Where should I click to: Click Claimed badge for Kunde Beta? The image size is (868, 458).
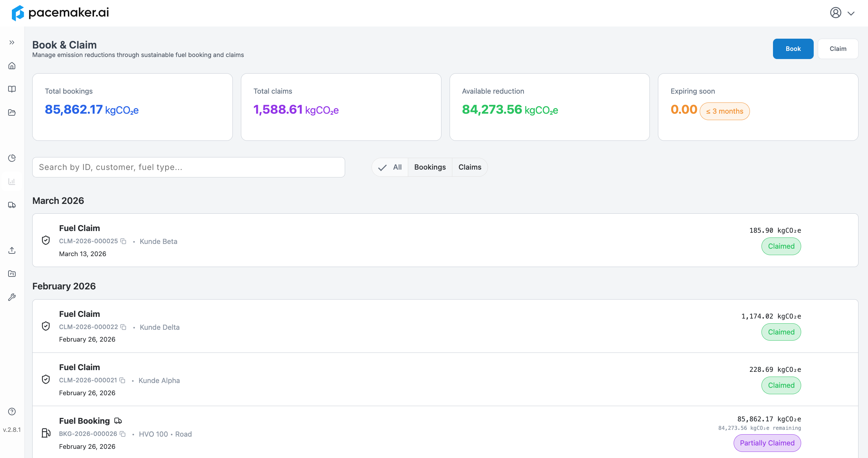point(781,246)
